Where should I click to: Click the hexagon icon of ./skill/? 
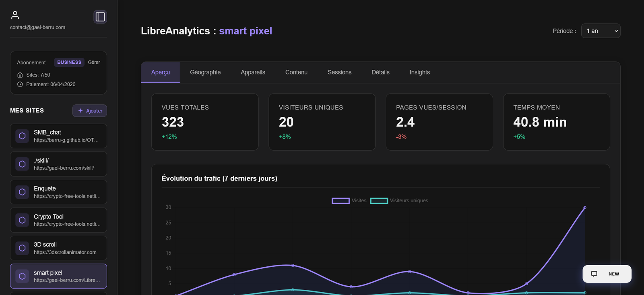[x=22, y=164]
